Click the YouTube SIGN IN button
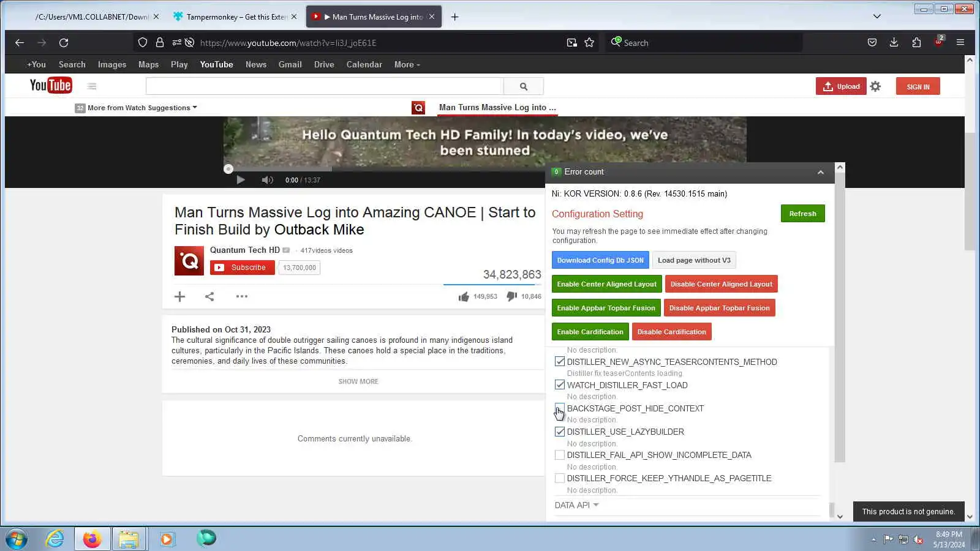 pos(918,86)
